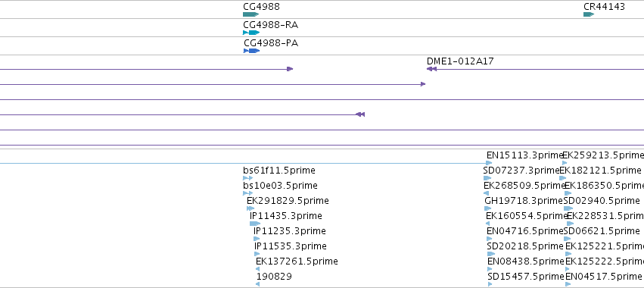Screen dimensions: 644x288
Task: Click the GH19718.3prime label
Action: pyautogui.click(x=524, y=201)
